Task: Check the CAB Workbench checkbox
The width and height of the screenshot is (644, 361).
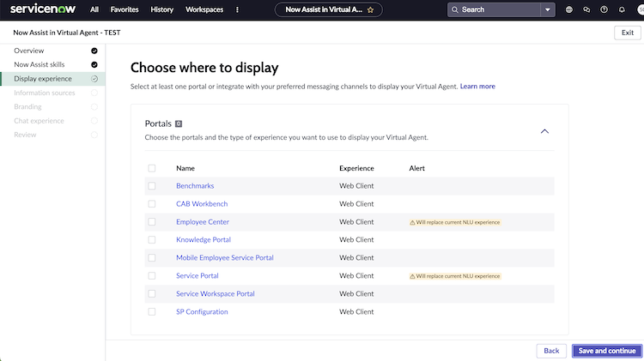Action: point(152,204)
